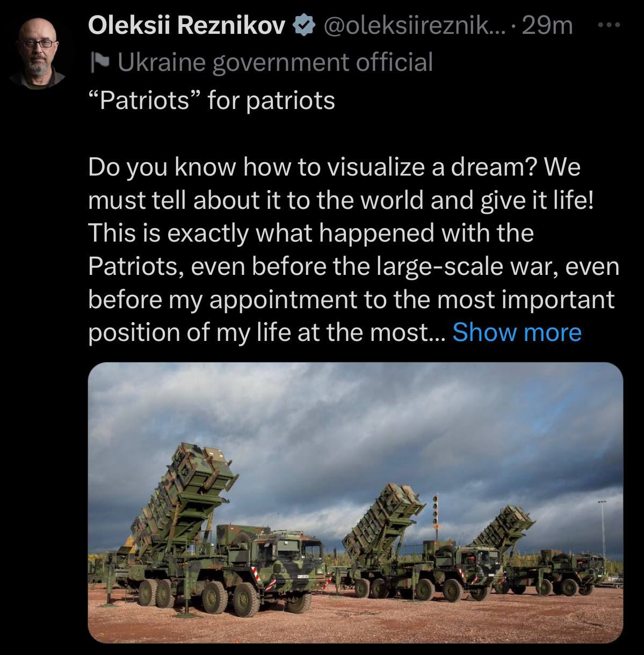
Task: Click the blue verified badge
Action: click(302, 25)
